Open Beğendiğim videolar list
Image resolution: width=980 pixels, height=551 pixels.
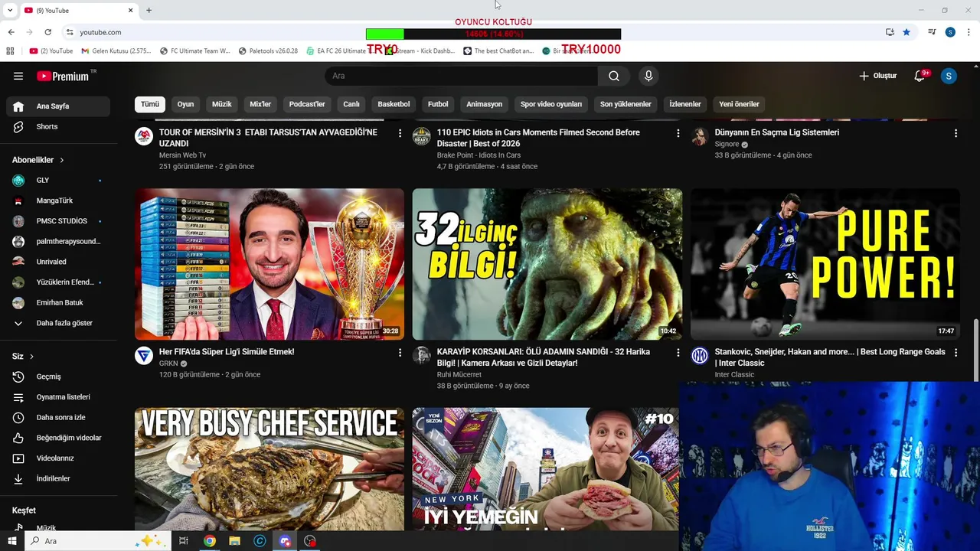point(58,438)
